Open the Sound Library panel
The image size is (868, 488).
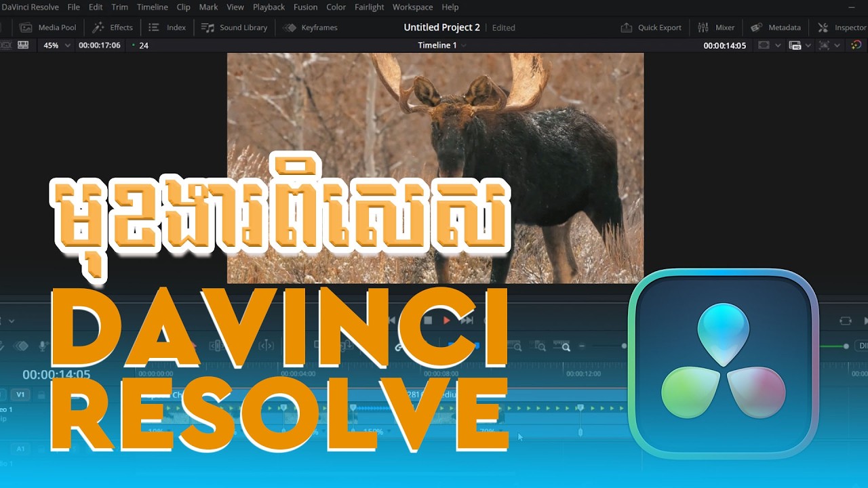234,27
